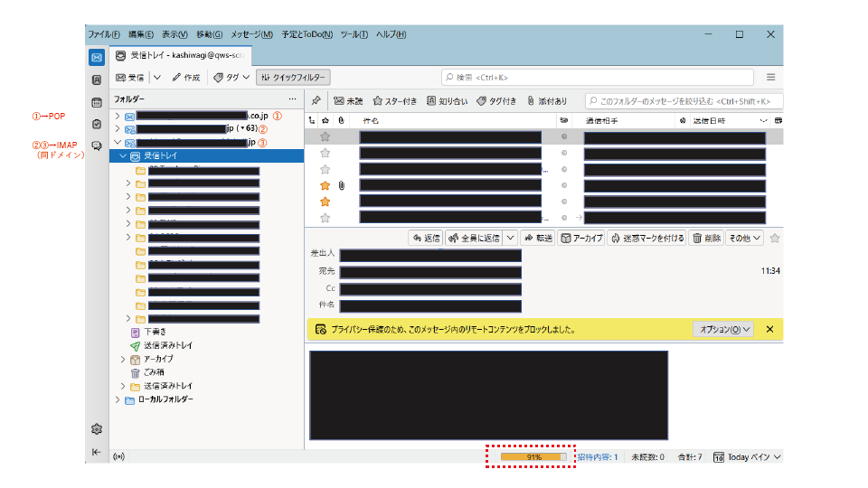Toggle the スター付き starred quick filter
868x488 pixels.
pos(395,101)
